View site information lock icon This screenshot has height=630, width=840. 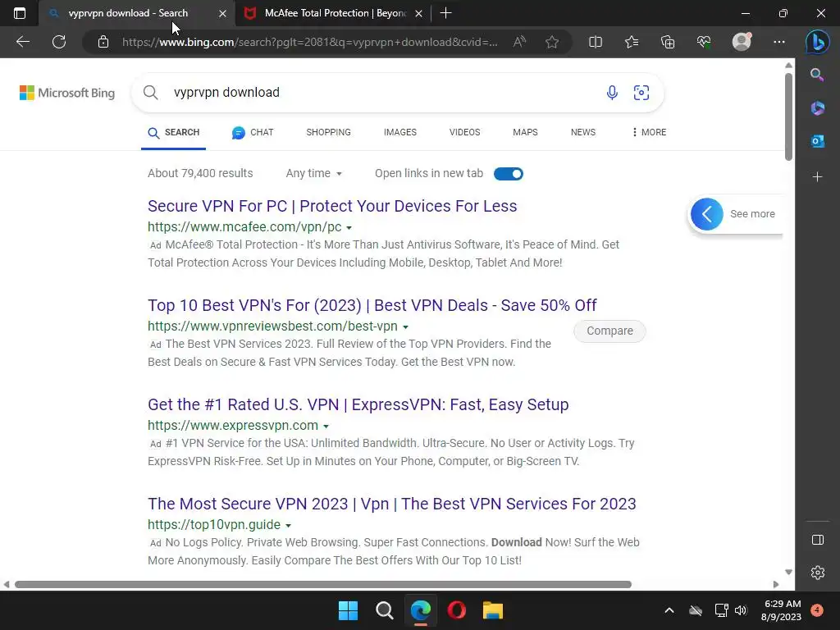pos(103,42)
